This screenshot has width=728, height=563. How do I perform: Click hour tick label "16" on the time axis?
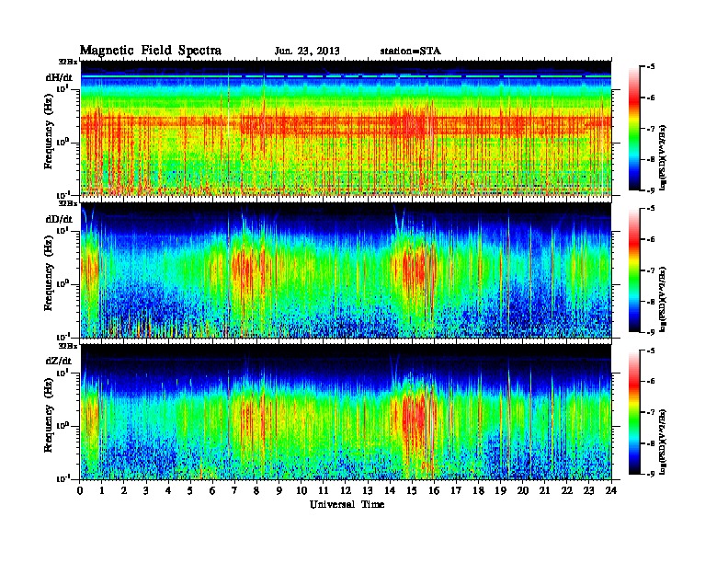(x=434, y=490)
